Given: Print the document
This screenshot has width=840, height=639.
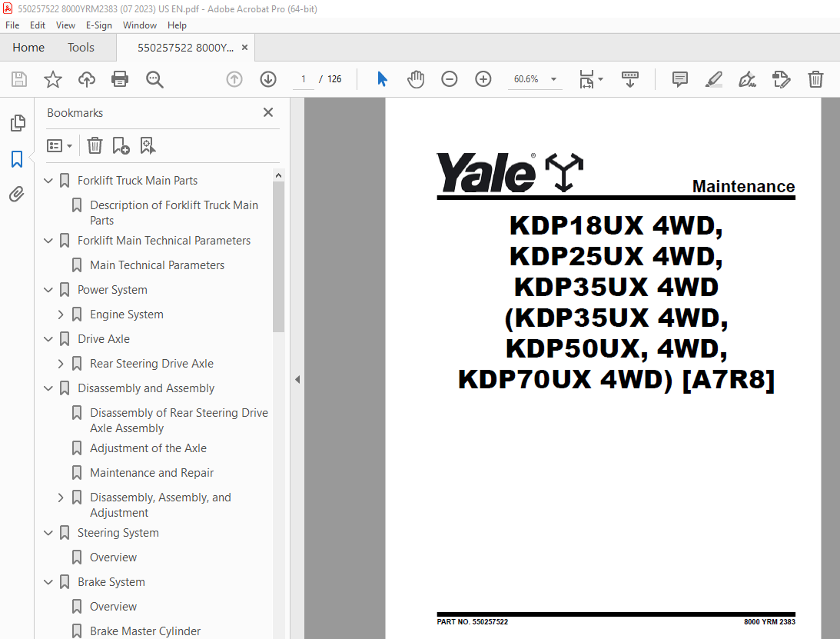Looking at the screenshot, I should pos(119,79).
